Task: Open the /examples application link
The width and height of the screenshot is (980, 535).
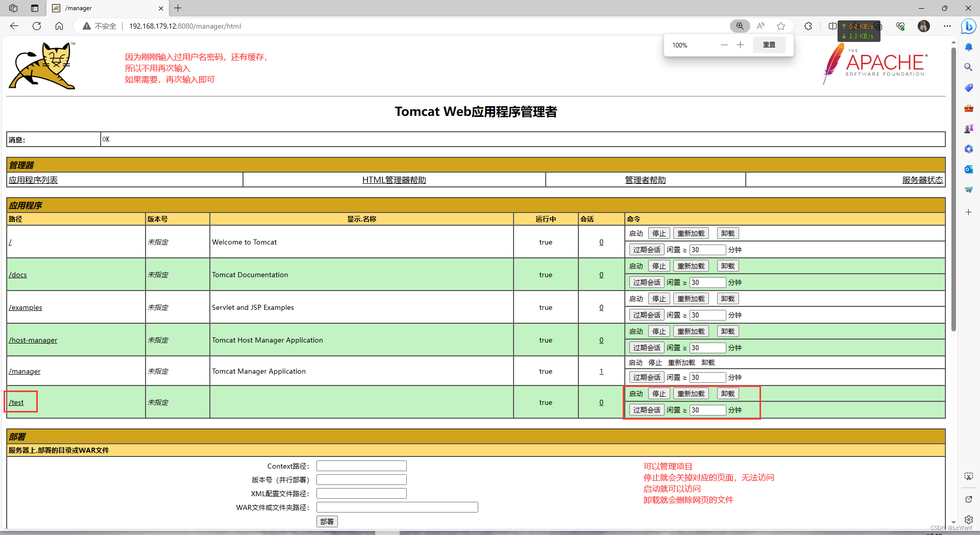Action: [26, 307]
